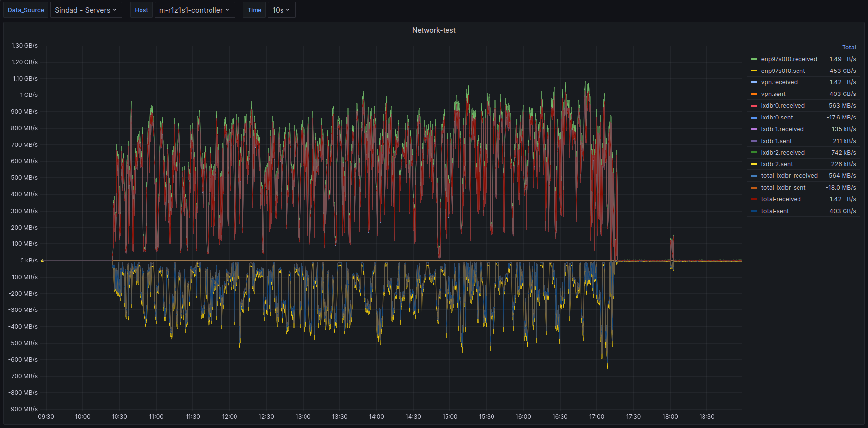
Task: Toggle the lxdbr2.sent legend entry
Action: click(x=776, y=164)
